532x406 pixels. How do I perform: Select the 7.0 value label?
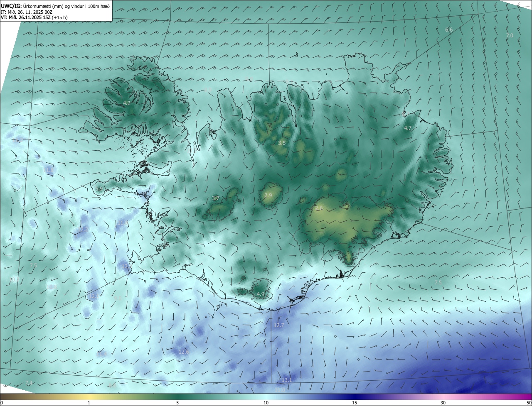click(510, 36)
